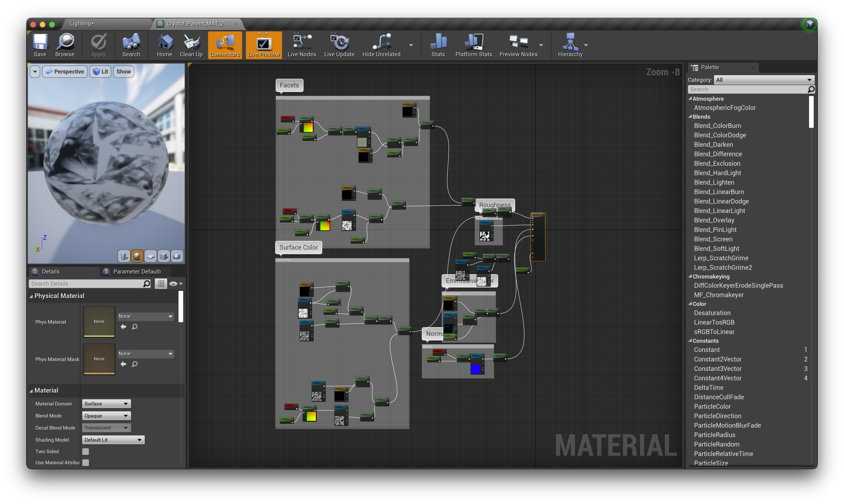
Task: Select the sphere preview mesh icon
Action: tap(137, 256)
